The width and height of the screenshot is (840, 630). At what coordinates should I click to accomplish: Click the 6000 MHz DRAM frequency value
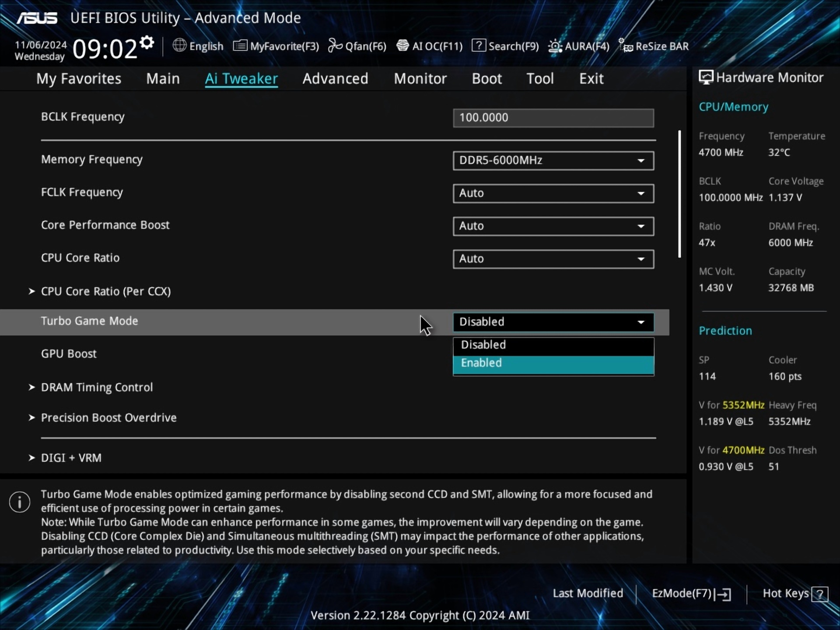click(x=791, y=242)
